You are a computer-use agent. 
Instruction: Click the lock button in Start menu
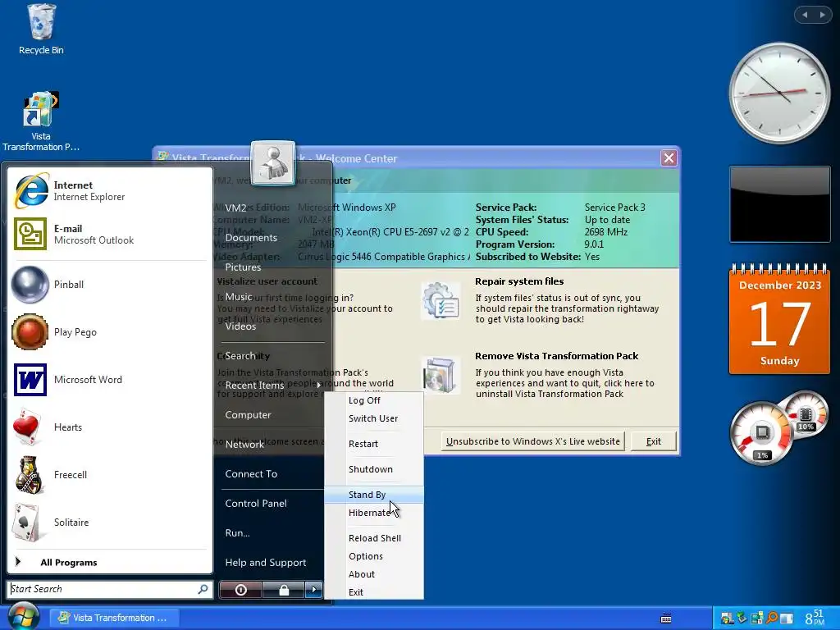[x=284, y=590]
